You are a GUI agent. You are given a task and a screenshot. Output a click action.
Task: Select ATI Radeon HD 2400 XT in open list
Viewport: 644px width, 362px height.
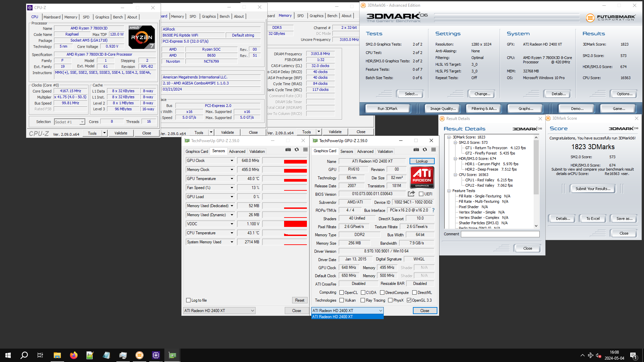point(347,317)
